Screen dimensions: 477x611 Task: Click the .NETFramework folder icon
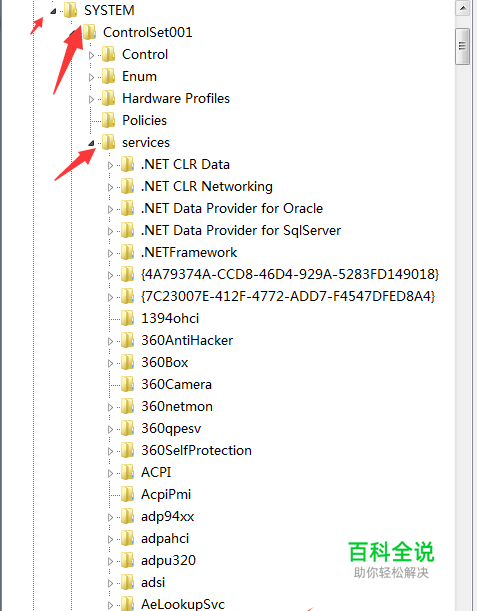pos(127,252)
